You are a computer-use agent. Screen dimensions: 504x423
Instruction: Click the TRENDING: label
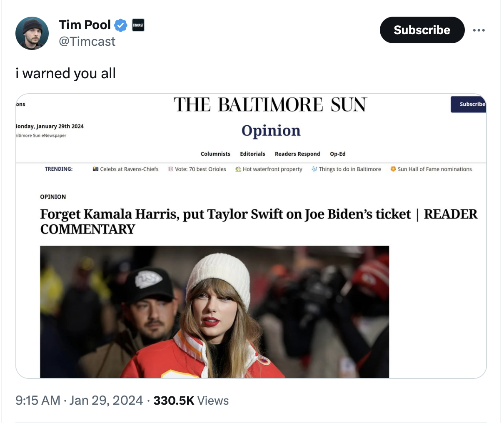coord(59,169)
